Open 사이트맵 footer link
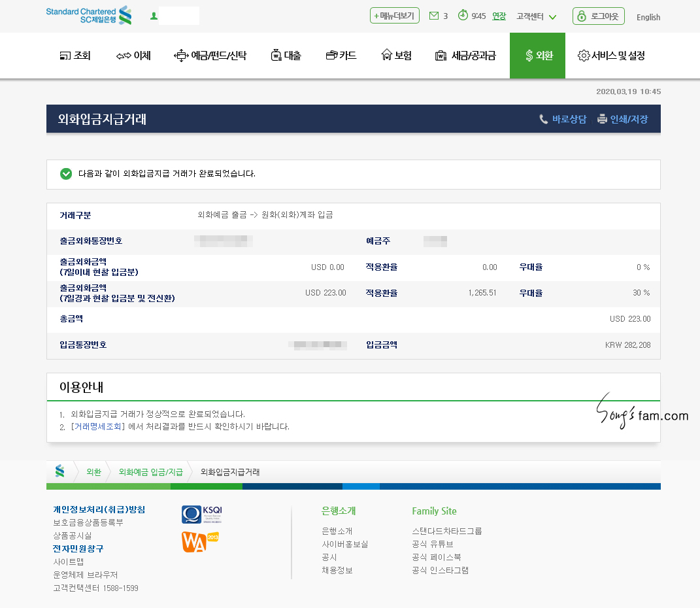The height and width of the screenshot is (608, 700). pyautogui.click(x=69, y=562)
